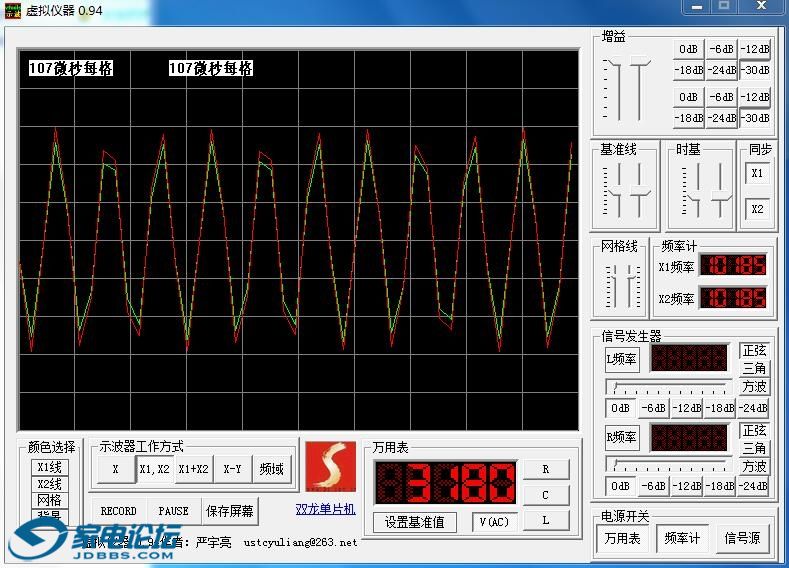Click the 万用表 red digit display
The image size is (789, 568).
tap(445, 482)
